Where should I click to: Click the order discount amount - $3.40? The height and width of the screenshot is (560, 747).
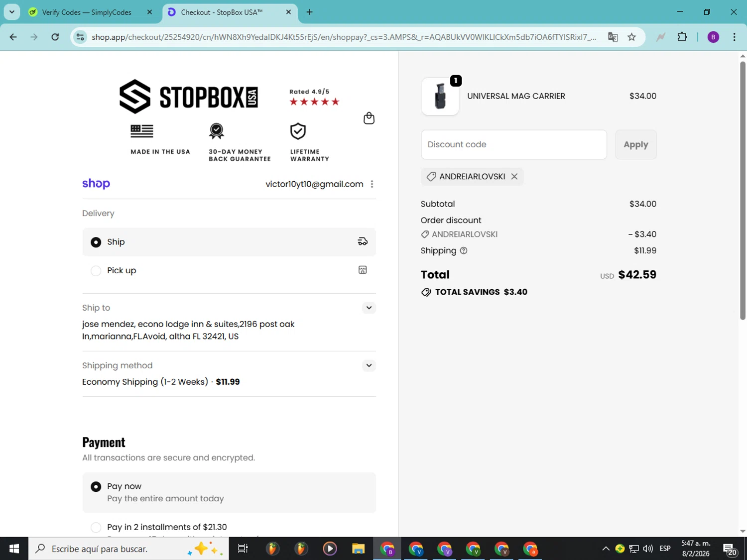pyautogui.click(x=642, y=234)
